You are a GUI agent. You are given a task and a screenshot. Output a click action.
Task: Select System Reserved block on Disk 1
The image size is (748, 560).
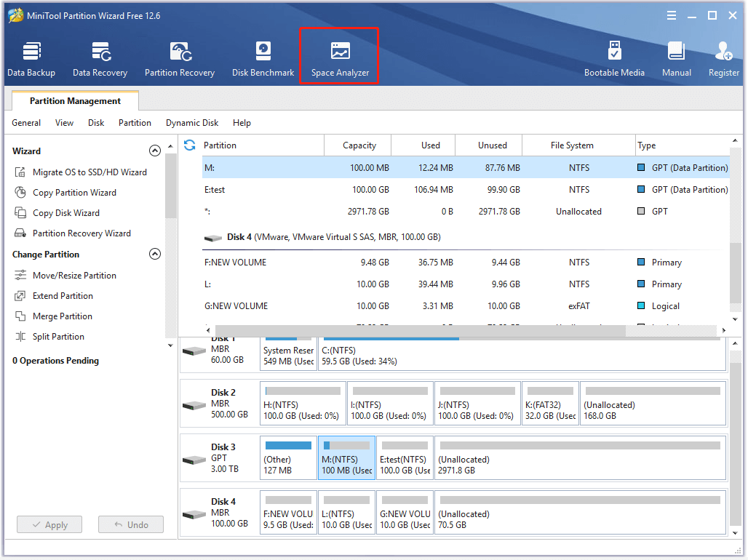click(x=288, y=354)
